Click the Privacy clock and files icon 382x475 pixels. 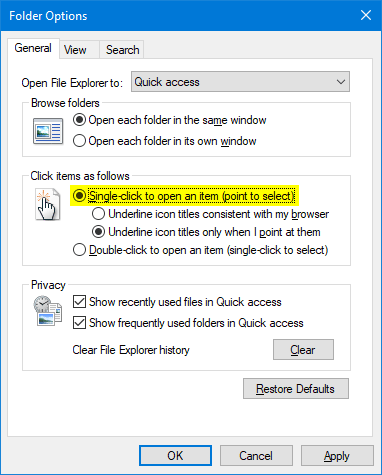pos(48,311)
